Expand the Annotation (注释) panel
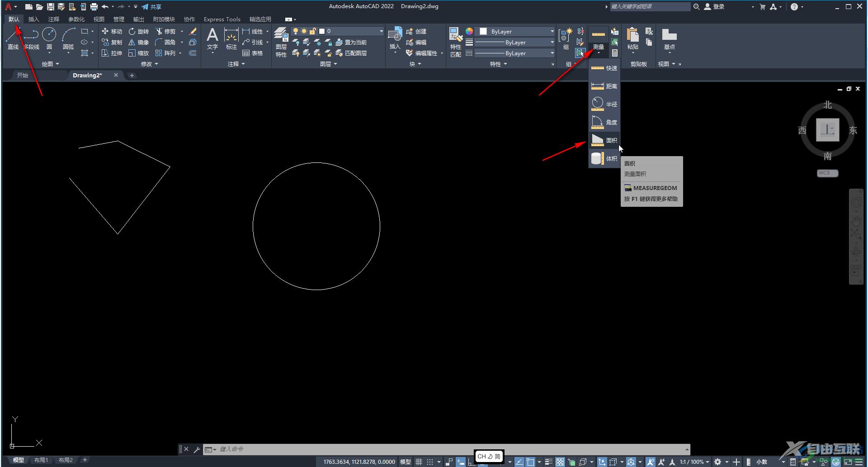This screenshot has width=868, height=467. point(236,64)
